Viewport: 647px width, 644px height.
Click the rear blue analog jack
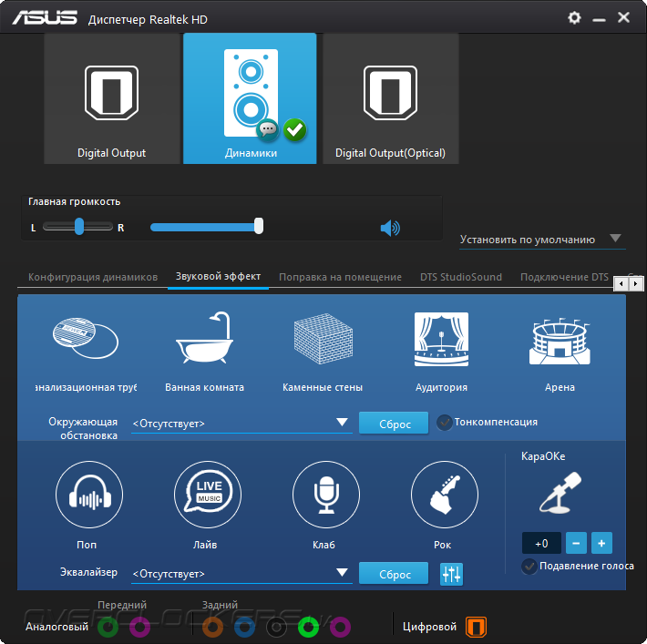click(x=244, y=627)
